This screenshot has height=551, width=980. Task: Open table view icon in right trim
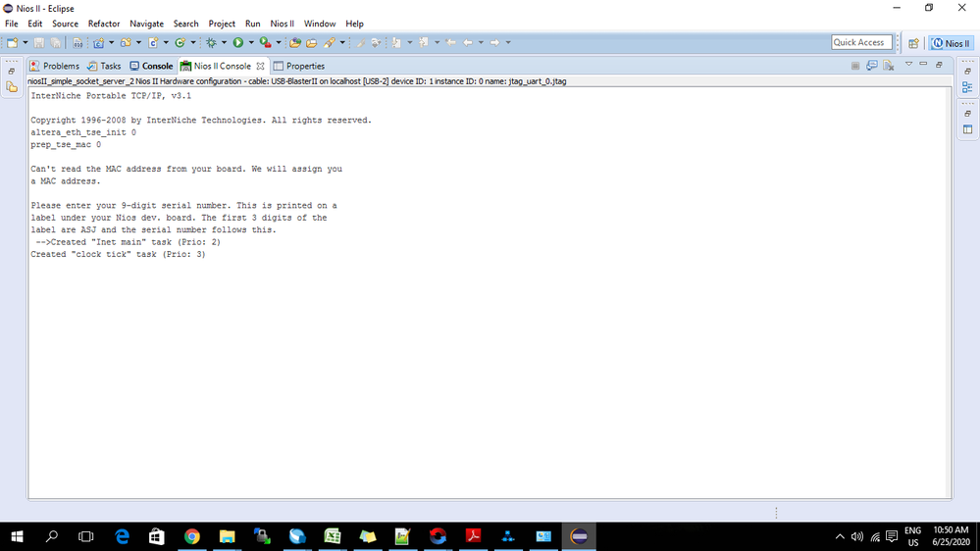click(x=967, y=129)
